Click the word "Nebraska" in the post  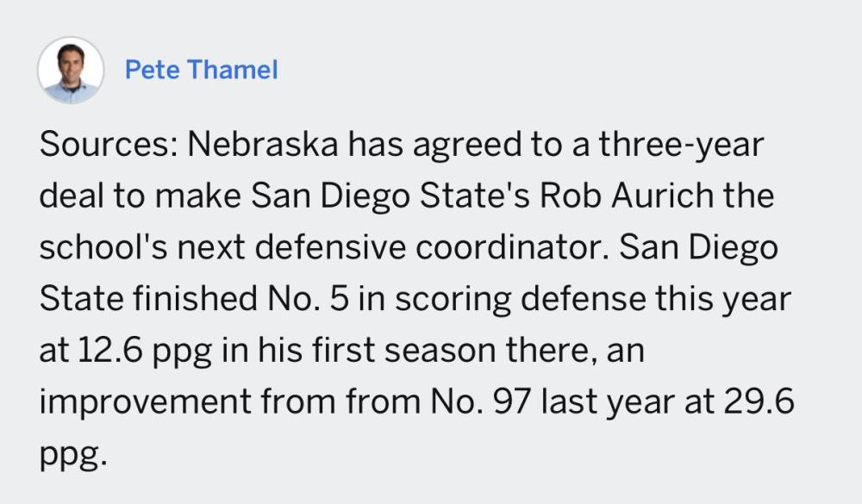coord(259,146)
